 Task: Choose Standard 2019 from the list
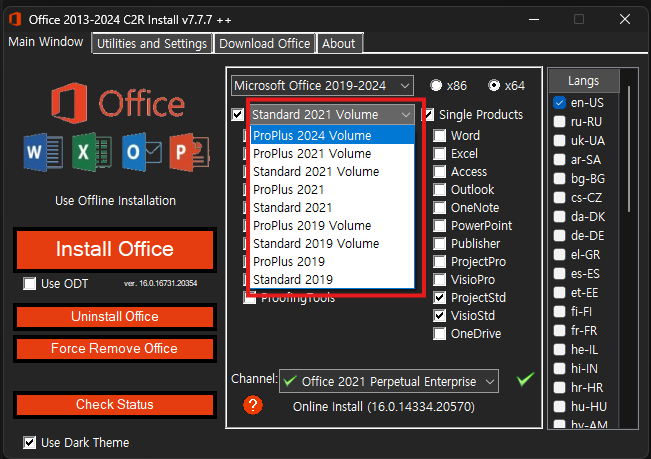coord(333,280)
